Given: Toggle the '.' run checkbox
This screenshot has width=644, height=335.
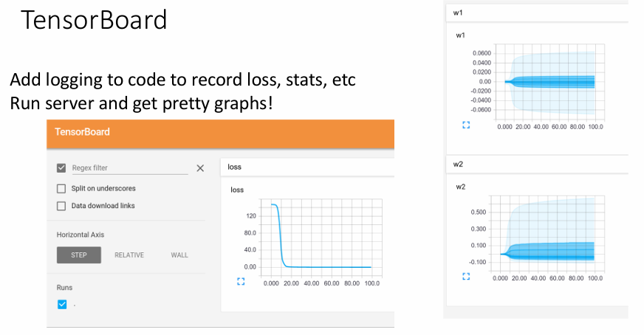Looking at the screenshot, I should pos(62,304).
